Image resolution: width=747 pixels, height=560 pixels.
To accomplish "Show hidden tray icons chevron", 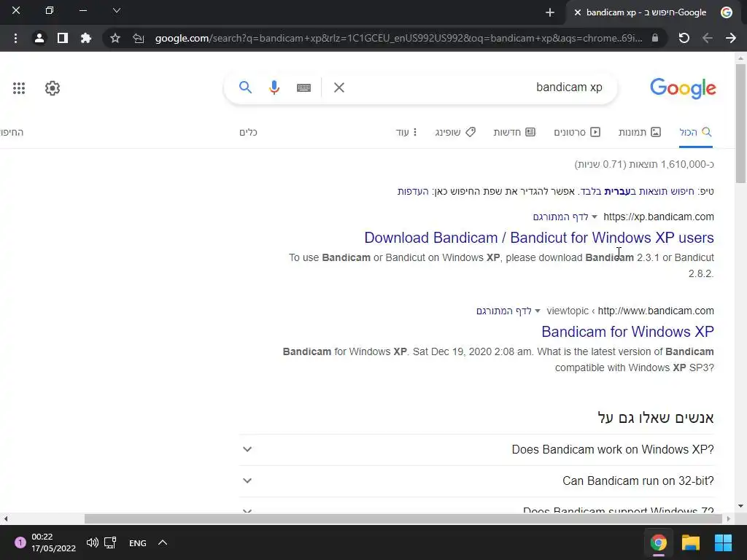I will (x=163, y=542).
